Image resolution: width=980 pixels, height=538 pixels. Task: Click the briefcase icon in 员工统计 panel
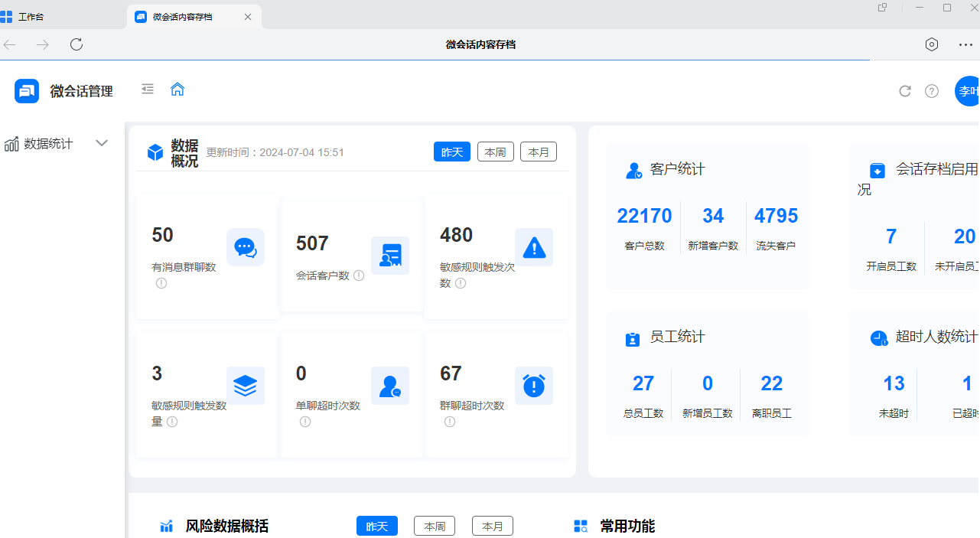click(632, 338)
